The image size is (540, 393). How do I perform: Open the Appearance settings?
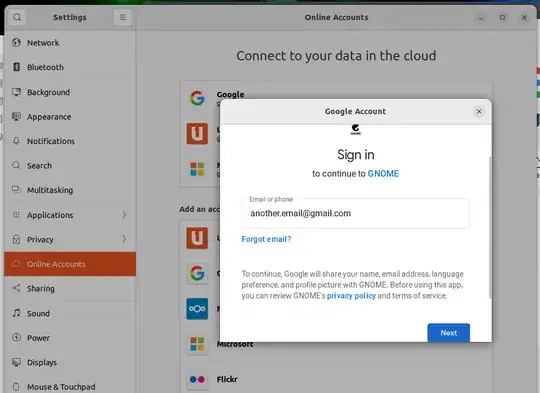pos(70,117)
